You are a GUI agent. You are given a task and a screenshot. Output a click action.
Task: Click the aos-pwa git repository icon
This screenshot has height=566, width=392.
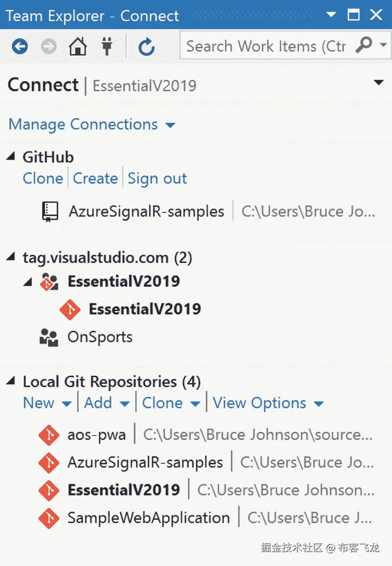49,435
